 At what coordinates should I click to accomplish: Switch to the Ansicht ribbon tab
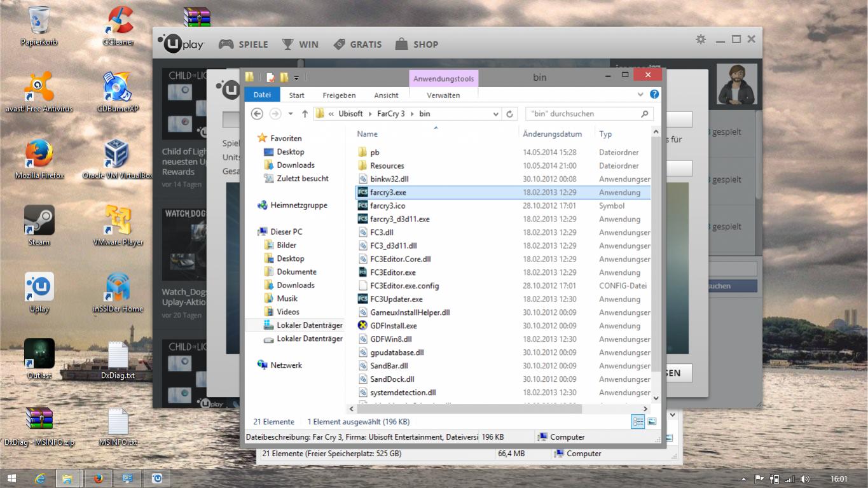[x=386, y=95]
